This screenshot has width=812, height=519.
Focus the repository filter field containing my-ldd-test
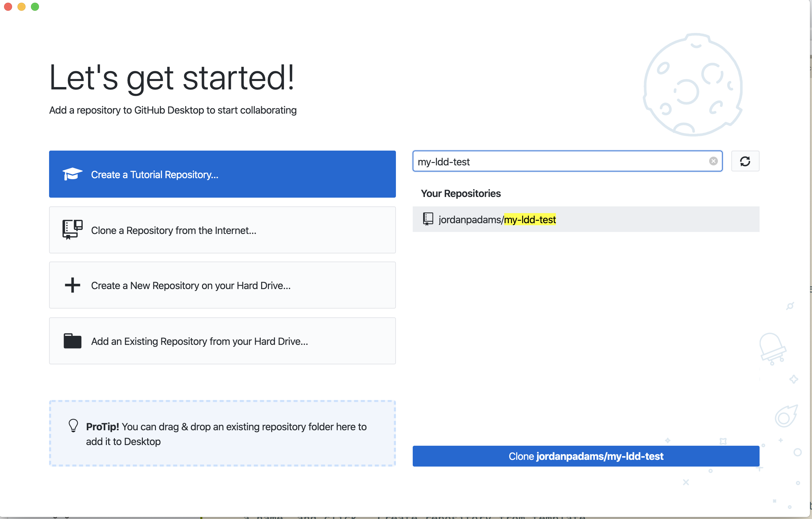[x=567, y=161]
